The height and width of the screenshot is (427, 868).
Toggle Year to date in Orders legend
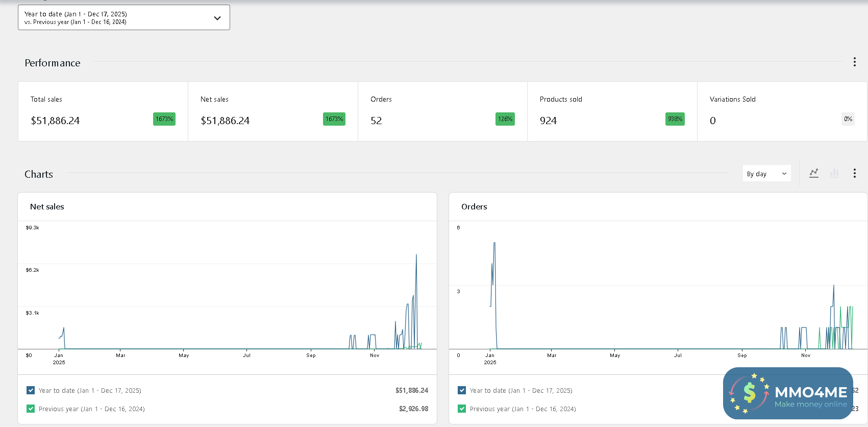coord(462,390)
